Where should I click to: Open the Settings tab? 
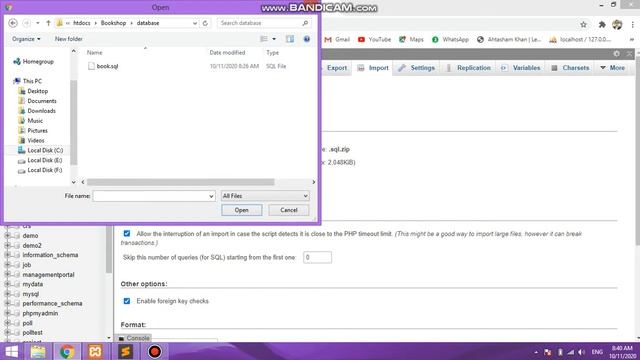(x=417, y=68)
